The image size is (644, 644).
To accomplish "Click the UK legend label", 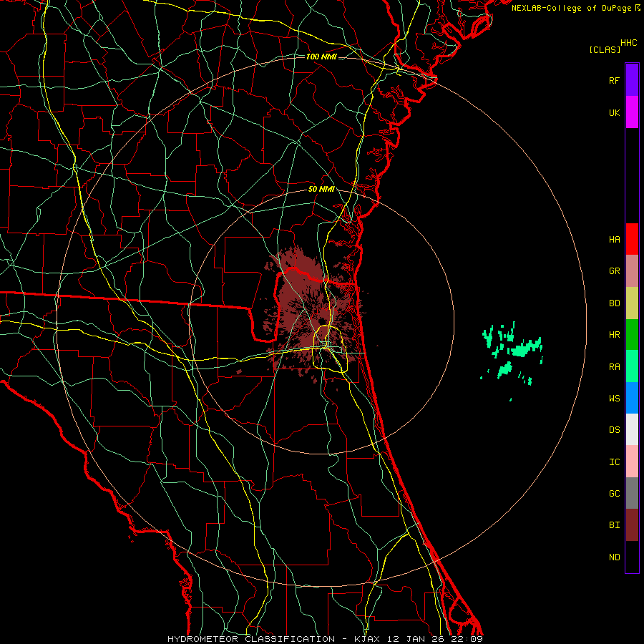I will pyautogui.click(x=614, y=112).
